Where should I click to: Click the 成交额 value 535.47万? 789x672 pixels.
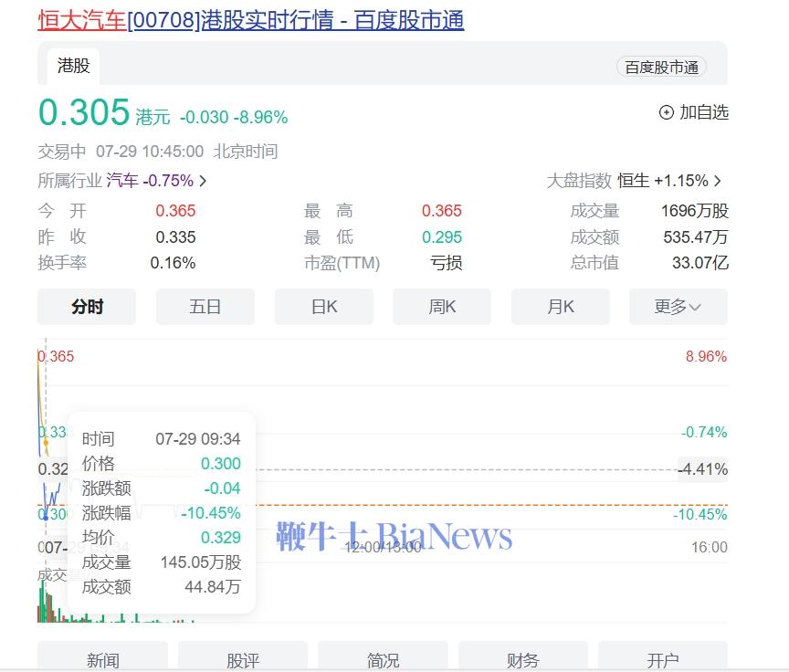tap(696, 236)
